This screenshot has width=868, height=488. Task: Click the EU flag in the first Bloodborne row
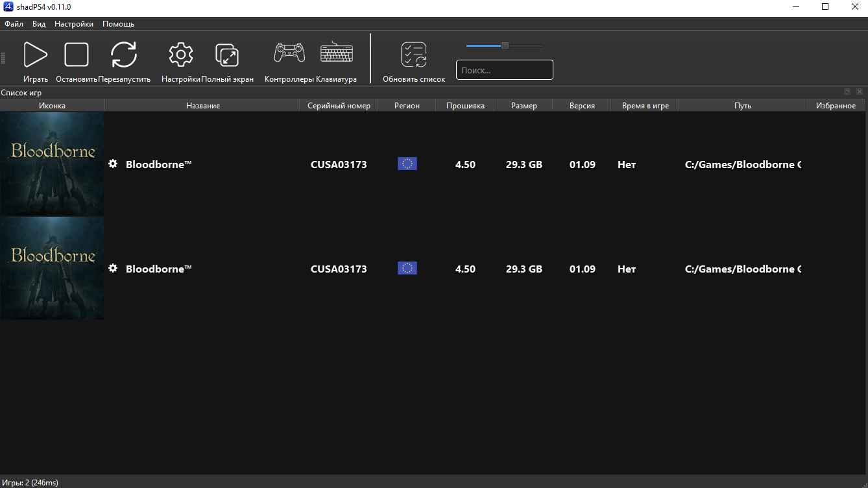coord(407,164)
